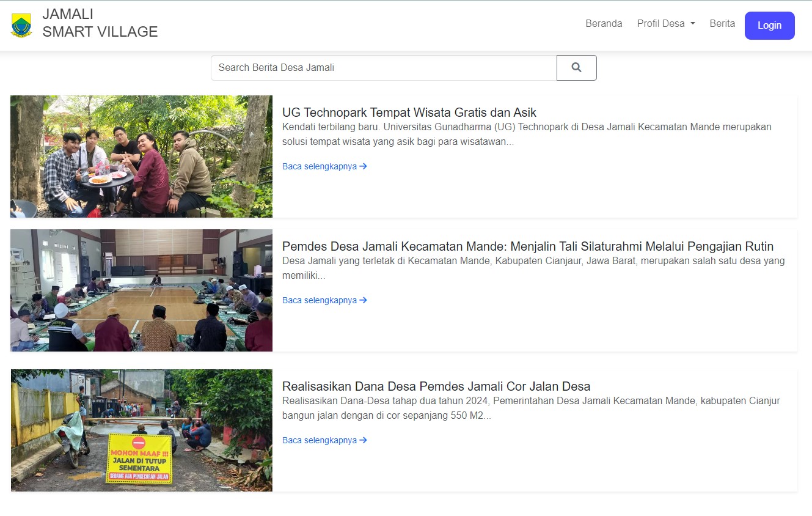Go to the Berita menu item
This screenshot has width=812, height=516.
[x=722, y=24]
